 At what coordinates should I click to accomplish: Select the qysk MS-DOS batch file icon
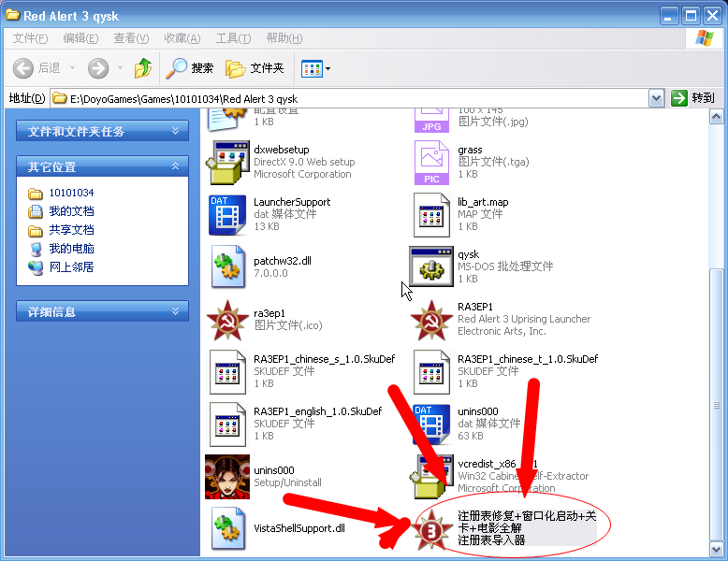click(x=431, y=266)
